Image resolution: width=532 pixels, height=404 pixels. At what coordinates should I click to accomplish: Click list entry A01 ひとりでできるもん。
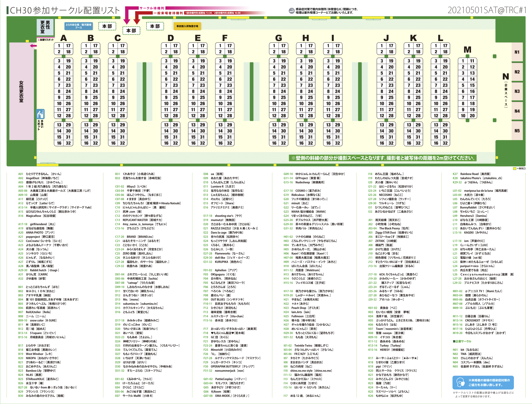(x=40, y=174)
